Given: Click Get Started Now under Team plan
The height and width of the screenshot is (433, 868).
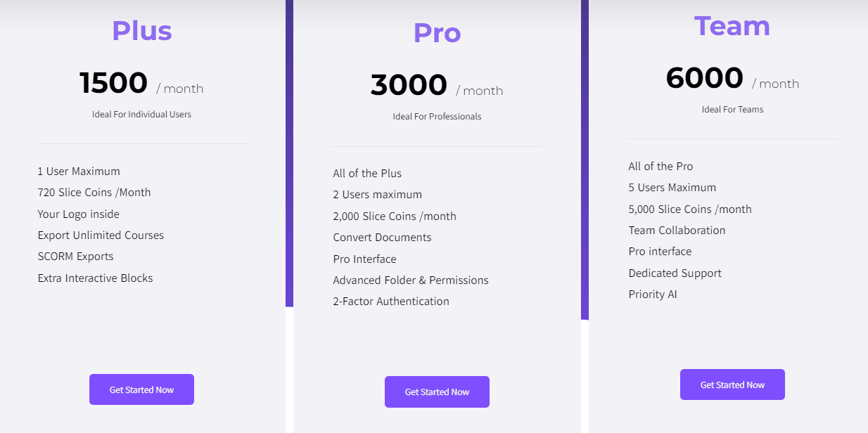Looking at the screenshot, I should click(732, 384).
